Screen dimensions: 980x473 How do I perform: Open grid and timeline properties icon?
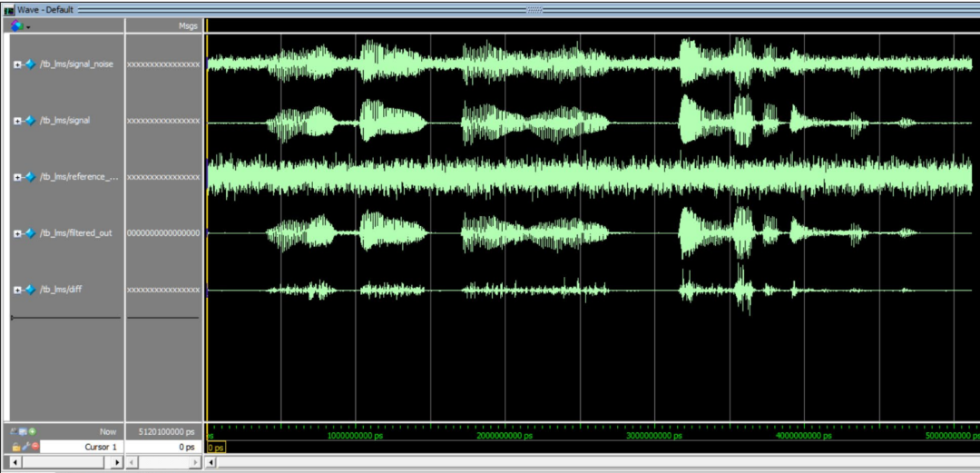click(24, 432)
